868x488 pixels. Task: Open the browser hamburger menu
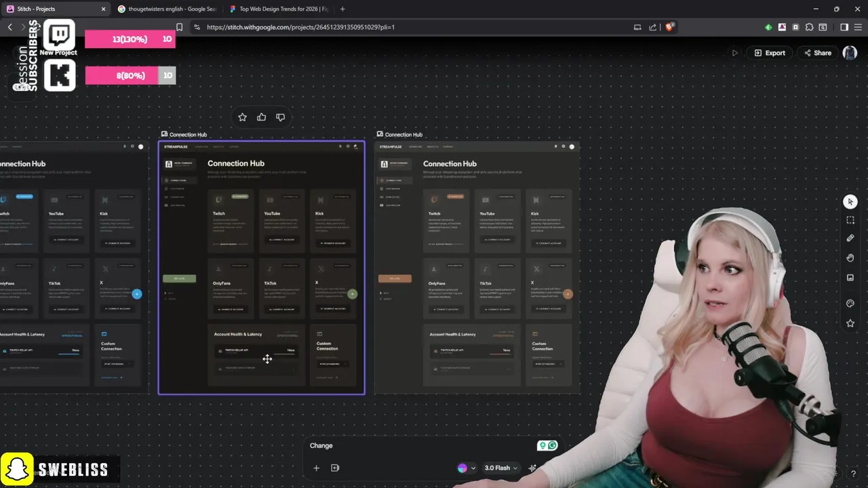858,27
